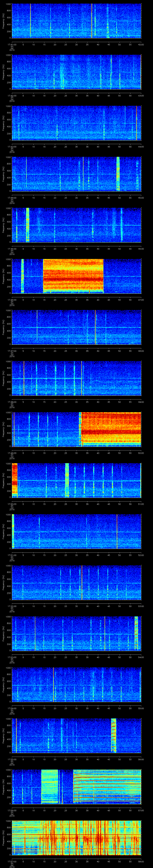Viewport: 153px width, 868px height.
Task: Select the spectrogram panel beginning at 17:55:00
Action: pyautogui.click(x=76, y=735)
